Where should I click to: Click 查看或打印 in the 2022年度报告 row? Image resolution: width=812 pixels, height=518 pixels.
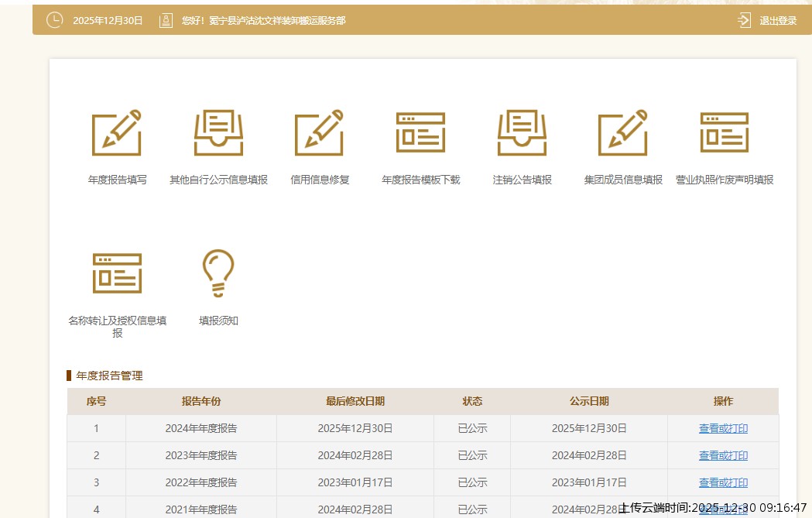pyautogui.click(x=723, y=482)
